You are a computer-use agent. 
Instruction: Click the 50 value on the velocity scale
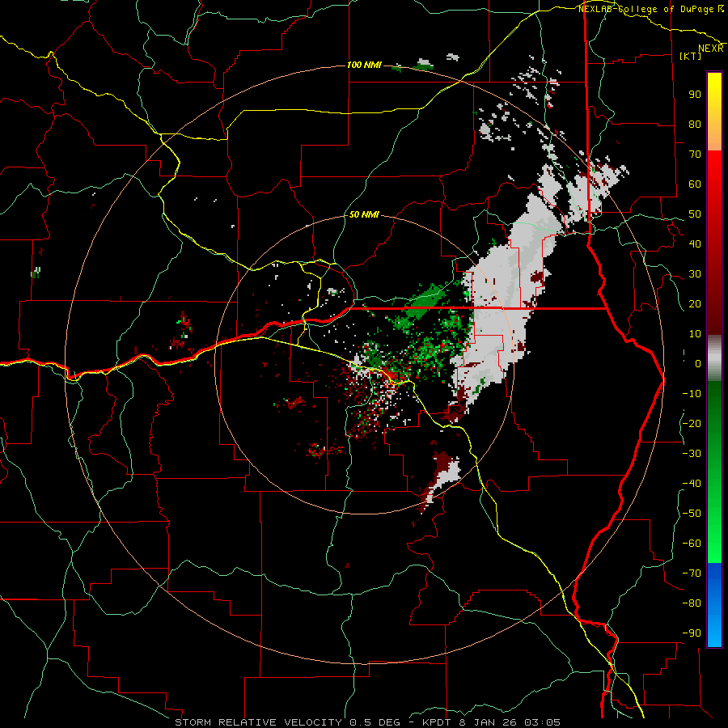[x=695, y=214]
